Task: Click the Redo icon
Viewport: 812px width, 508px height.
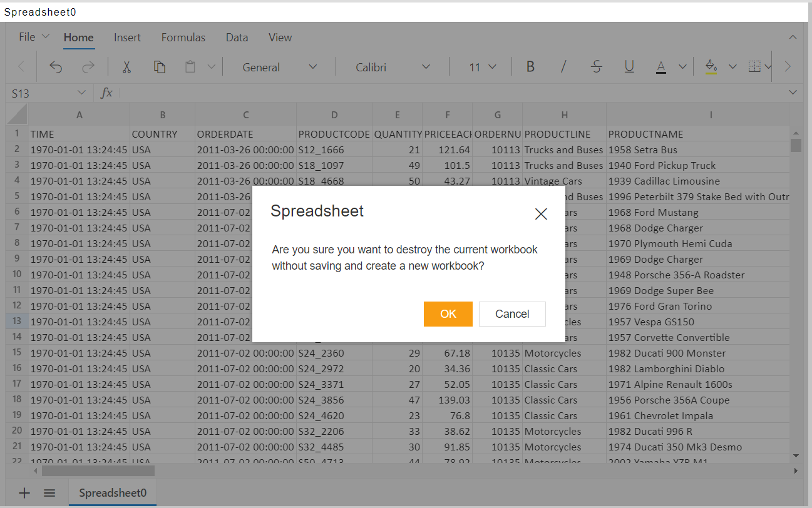Action: [88, 67]
